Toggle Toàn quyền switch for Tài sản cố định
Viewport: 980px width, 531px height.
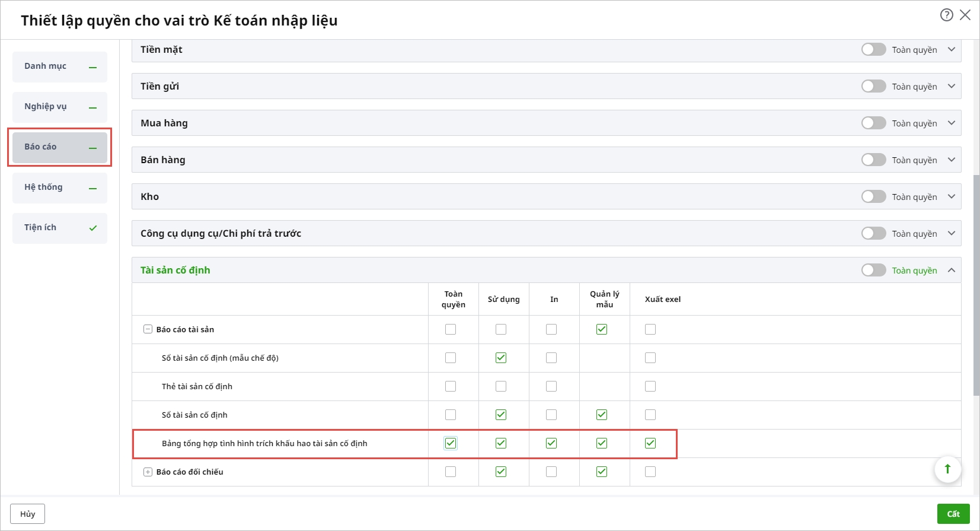point(873,271)
